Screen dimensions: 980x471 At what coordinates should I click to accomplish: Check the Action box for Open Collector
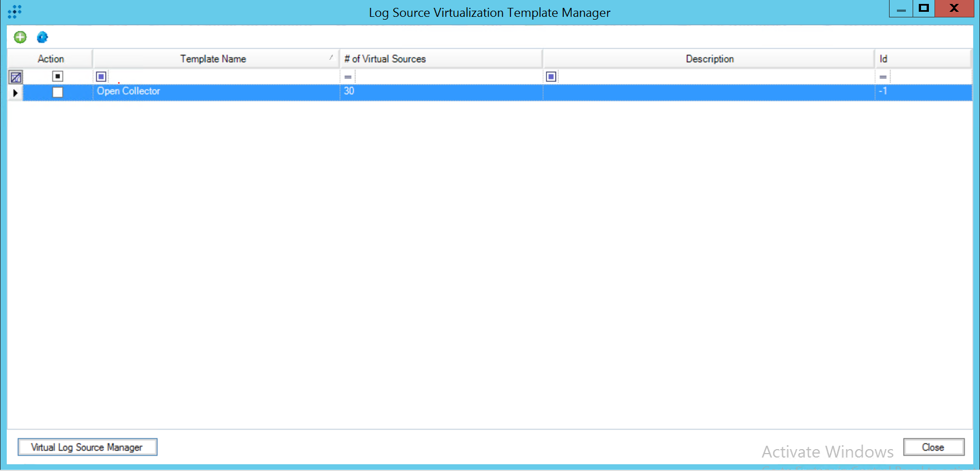click(57, 92)
